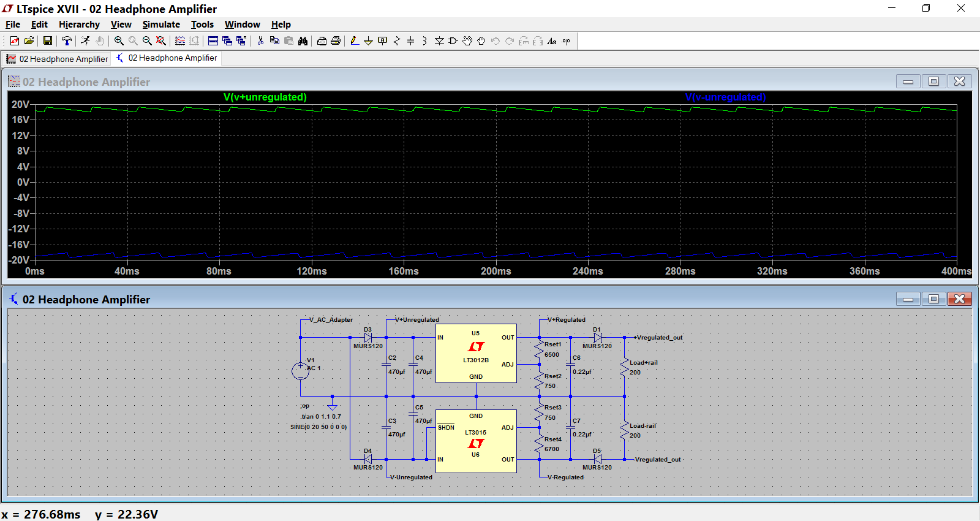Open the Edit menu
The height and width of the screenshot is (521, 980).
point(39,25)
